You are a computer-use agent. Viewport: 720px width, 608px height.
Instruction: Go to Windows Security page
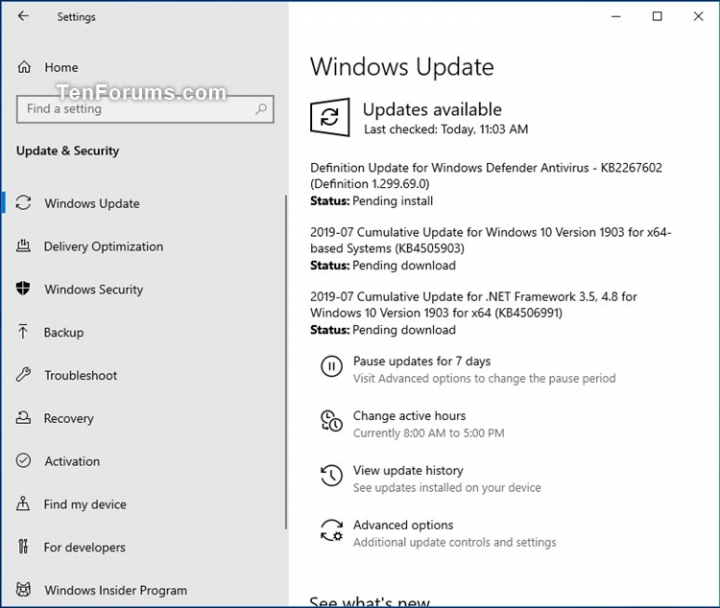[94, 289]
